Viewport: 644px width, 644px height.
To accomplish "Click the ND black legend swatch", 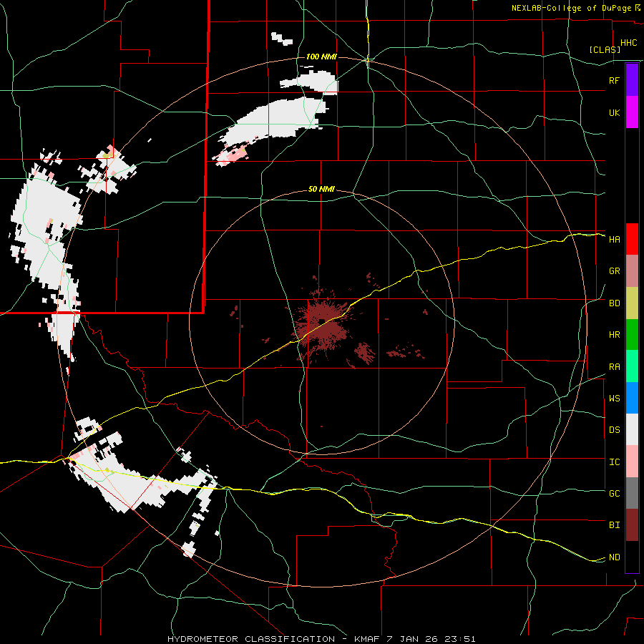I will [632, 557].
